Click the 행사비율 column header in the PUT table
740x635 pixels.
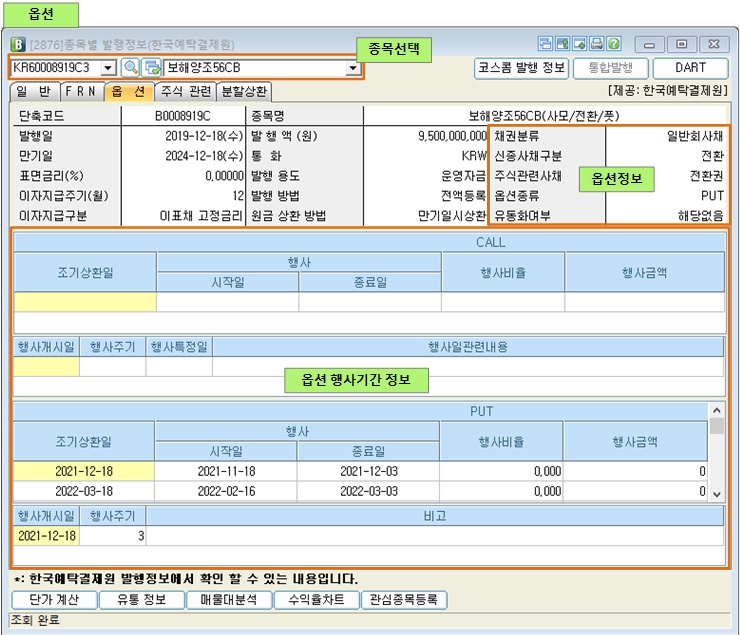point(501,442)
